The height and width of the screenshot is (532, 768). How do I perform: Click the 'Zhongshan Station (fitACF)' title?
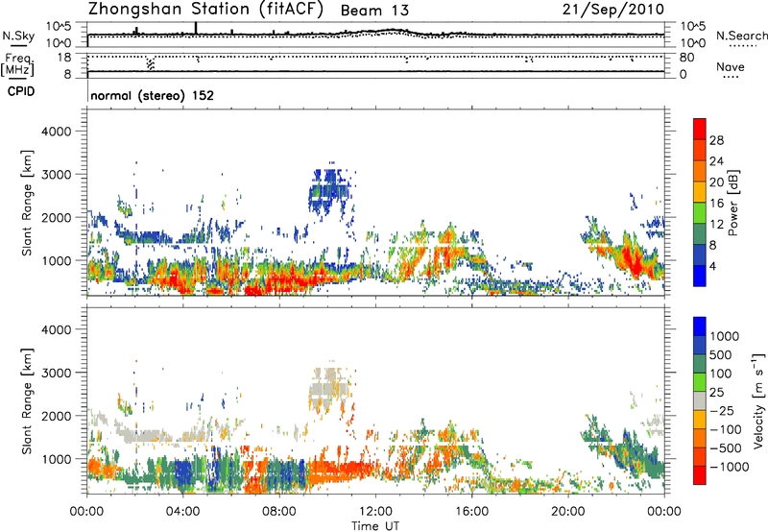pos(205,10)
